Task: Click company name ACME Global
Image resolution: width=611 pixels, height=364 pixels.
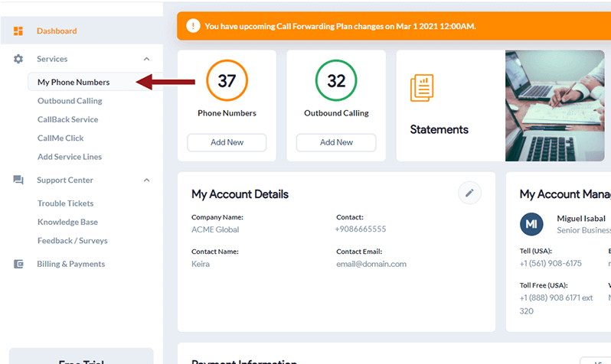Action: click(x=215, y=229)
